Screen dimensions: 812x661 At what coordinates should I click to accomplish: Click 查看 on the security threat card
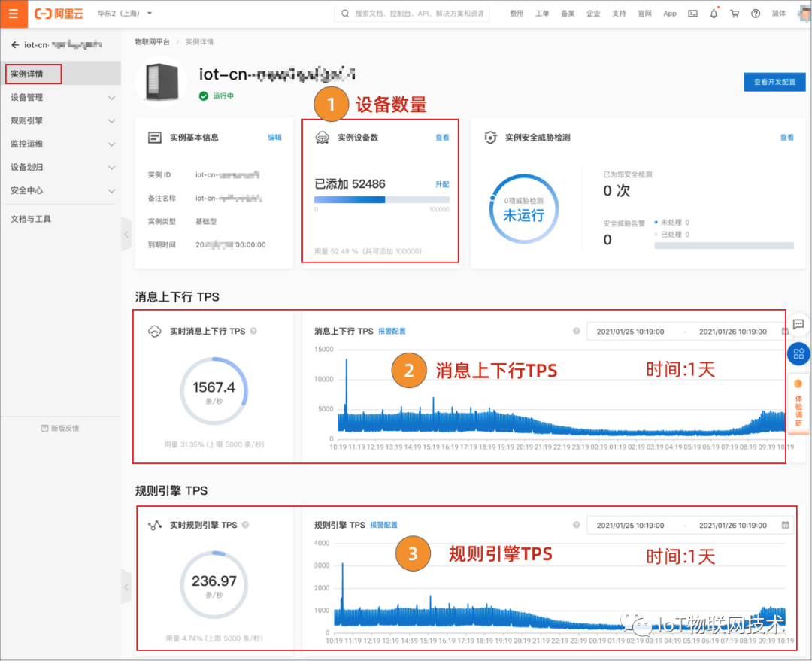click(x=786, y=138)
